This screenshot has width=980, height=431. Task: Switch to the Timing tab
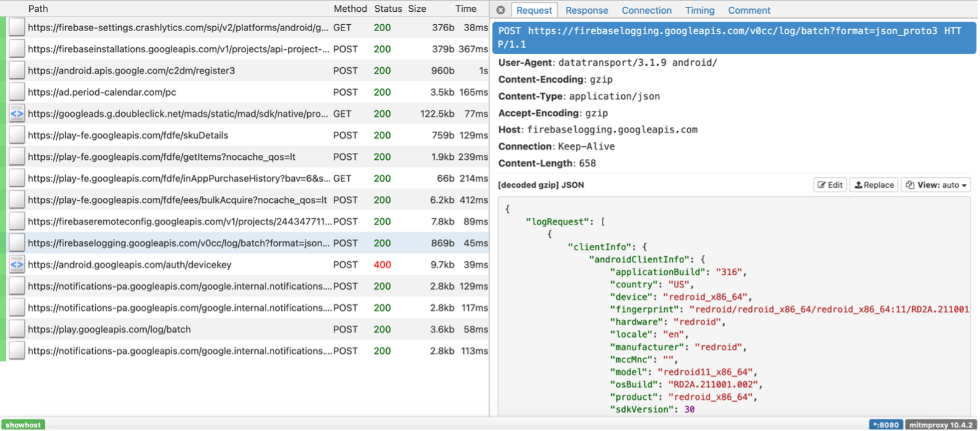point(700,11)
